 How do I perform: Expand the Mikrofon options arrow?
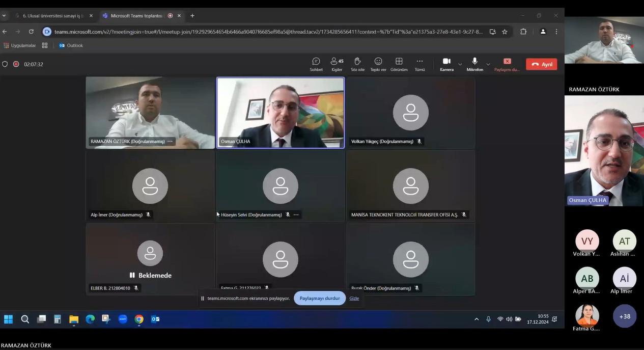(x=488, y=64)
